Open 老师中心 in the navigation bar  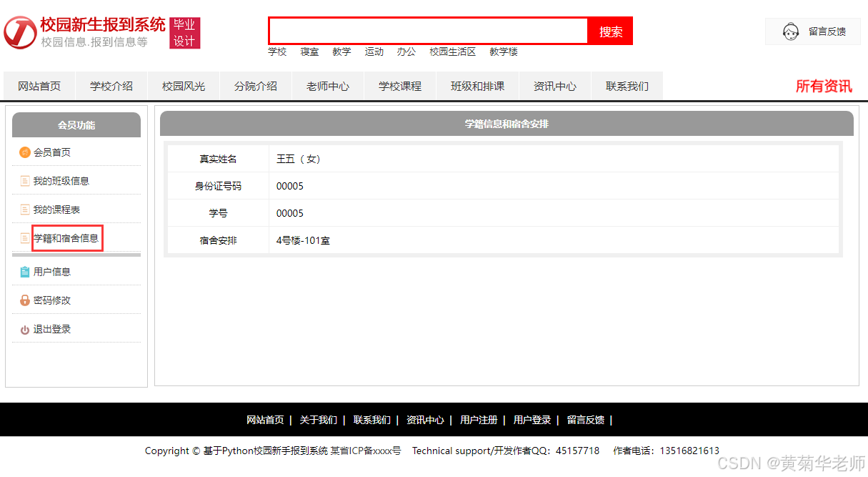pyautogui.click(x=328, y=86)
